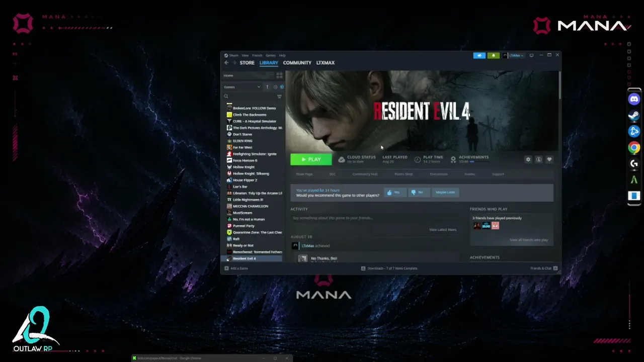The width and height of the screenshot is (644, 362).
Task: Open the Store Page link
Action: (304, 174)
